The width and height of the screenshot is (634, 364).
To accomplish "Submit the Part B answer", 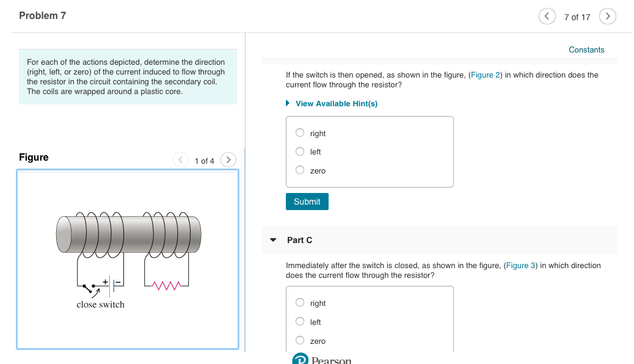I will [307, 201].
